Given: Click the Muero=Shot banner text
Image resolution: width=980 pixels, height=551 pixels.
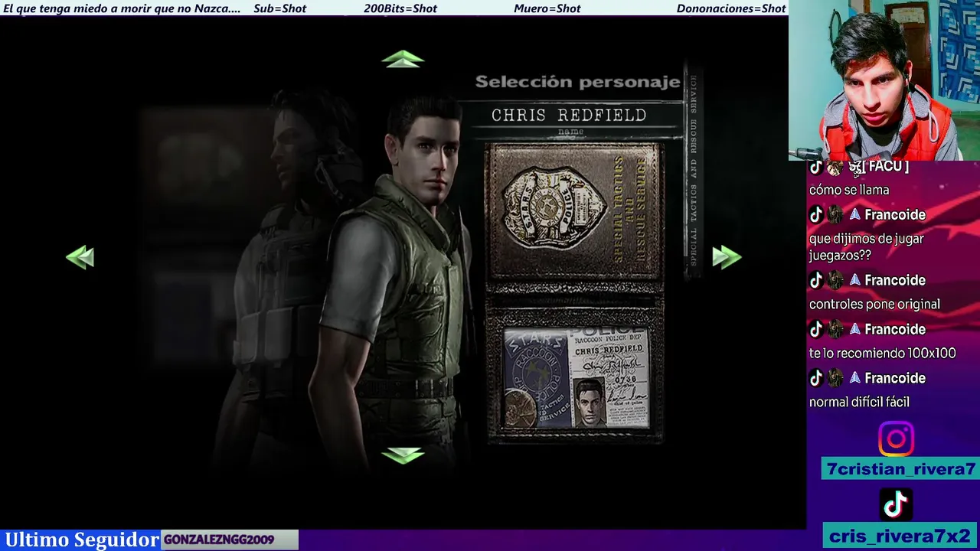Looking at the screenshot, I should 547,8.
